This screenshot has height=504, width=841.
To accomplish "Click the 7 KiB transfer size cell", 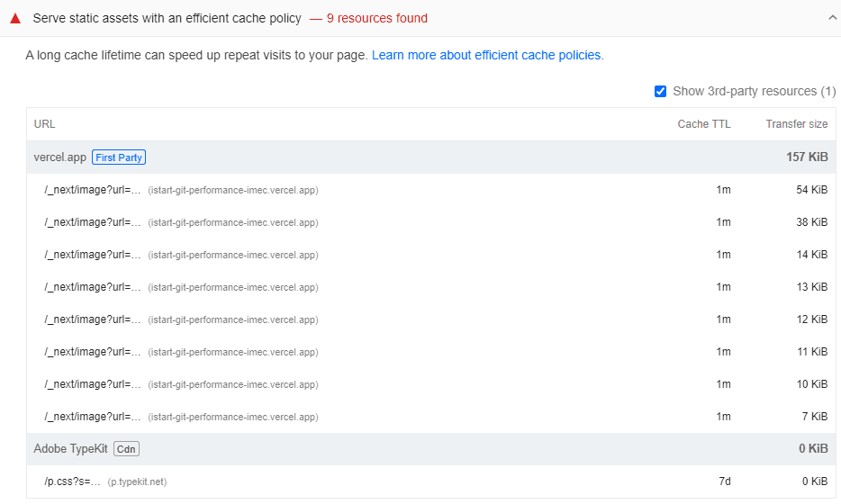I will coord(815,417).
